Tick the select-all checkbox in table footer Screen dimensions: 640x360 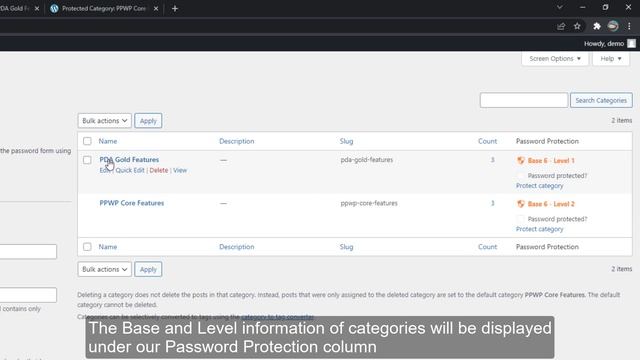87,247
